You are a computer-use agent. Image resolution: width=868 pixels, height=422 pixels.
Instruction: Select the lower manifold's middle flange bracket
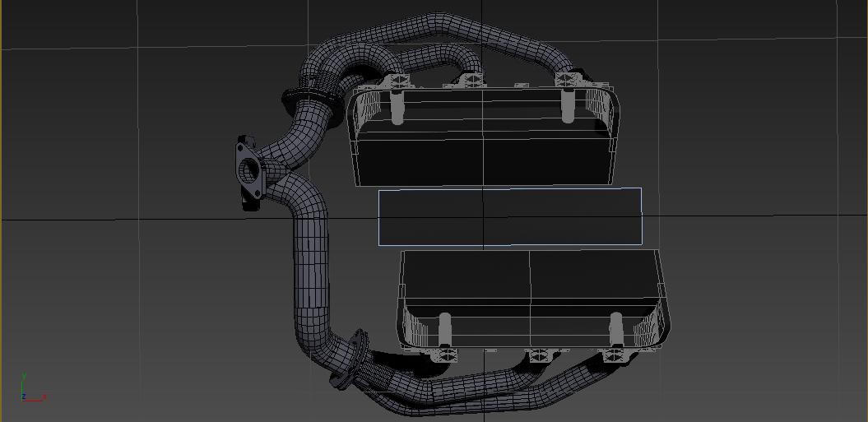click(x=539, y=355)
